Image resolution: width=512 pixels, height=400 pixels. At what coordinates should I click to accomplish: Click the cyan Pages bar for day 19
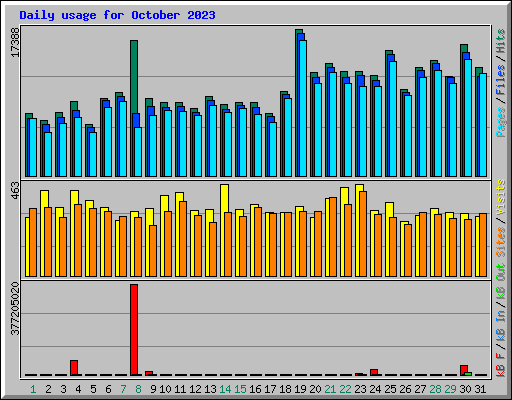(303, 108)
